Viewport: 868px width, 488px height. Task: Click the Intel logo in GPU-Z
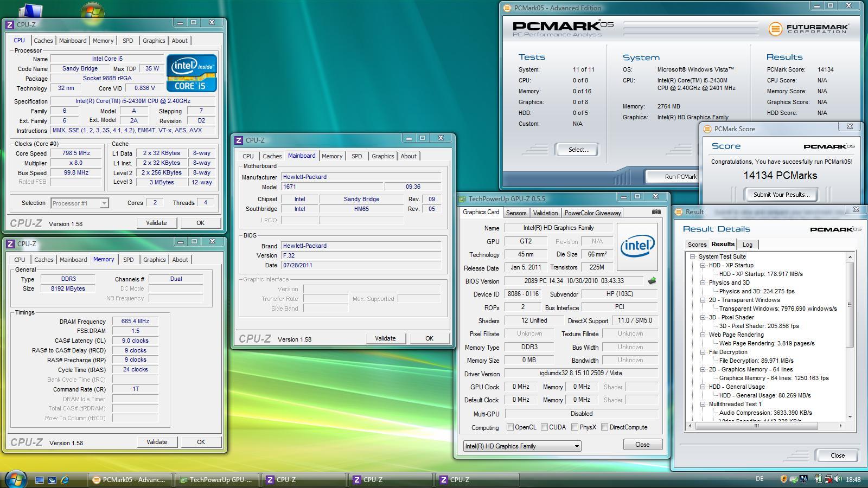tap(637, 247)
